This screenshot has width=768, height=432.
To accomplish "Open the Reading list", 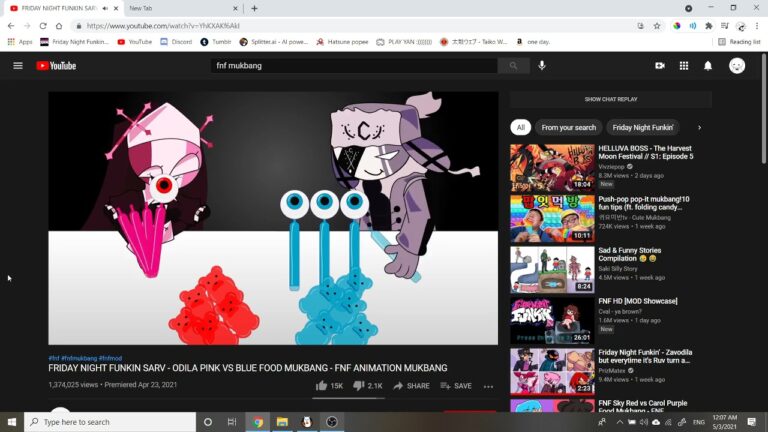I will coord(739,42).
